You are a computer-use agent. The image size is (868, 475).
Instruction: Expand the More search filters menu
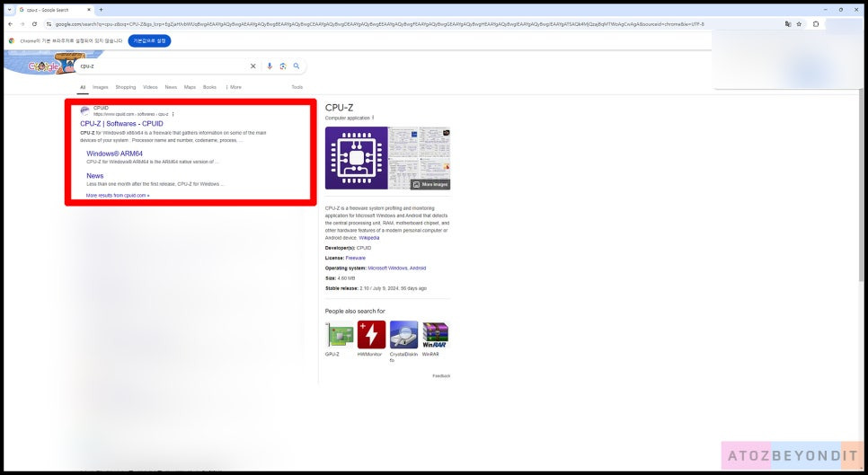(234, 87)
